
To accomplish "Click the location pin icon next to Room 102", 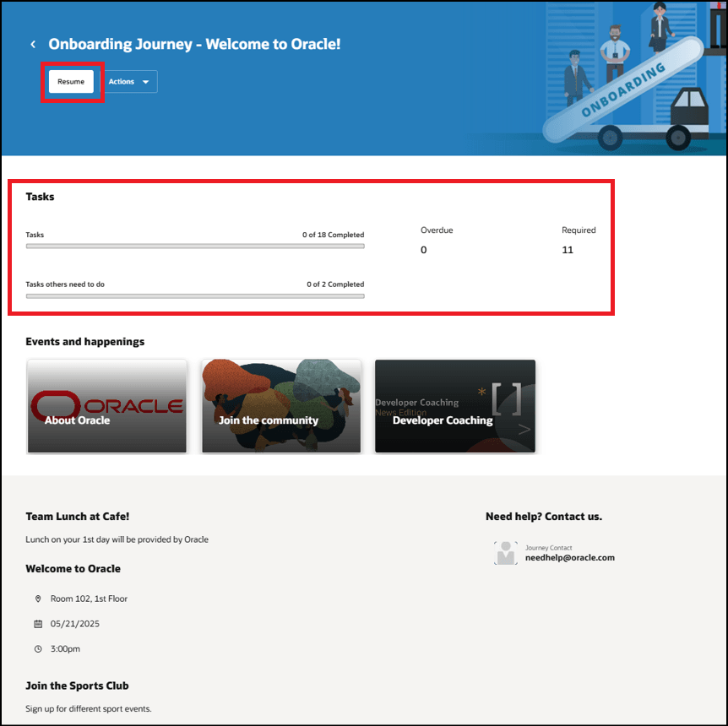I will pyautogui.click(x=38, y=599).
